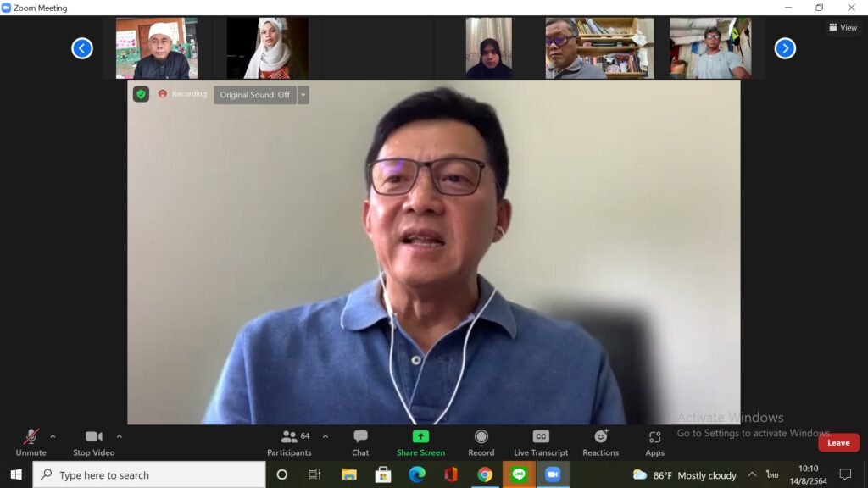Viewport: 868px width, 488px height.
Task: Select thumbnail of man by bookshelf
Action: pyautogui.click(x=599, y=48)
